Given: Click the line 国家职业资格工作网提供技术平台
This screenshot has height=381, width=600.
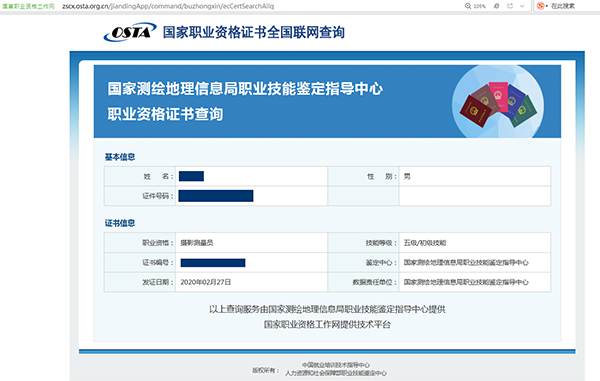Looking at the screenshot, I should point(328,324).
